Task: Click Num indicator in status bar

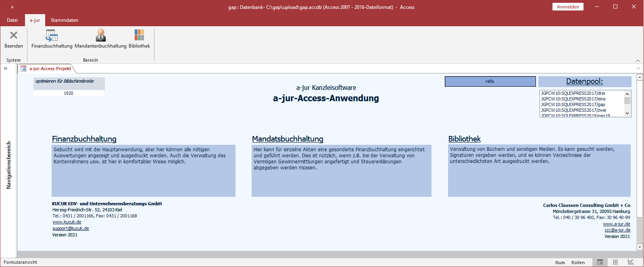Action: [560, 263]
